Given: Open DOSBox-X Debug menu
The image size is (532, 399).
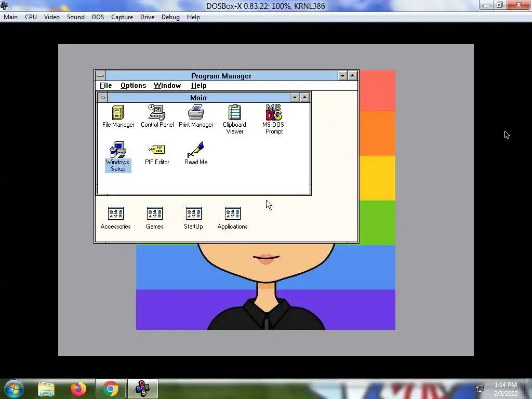Looking at the screenshot, I should [170, 17].
